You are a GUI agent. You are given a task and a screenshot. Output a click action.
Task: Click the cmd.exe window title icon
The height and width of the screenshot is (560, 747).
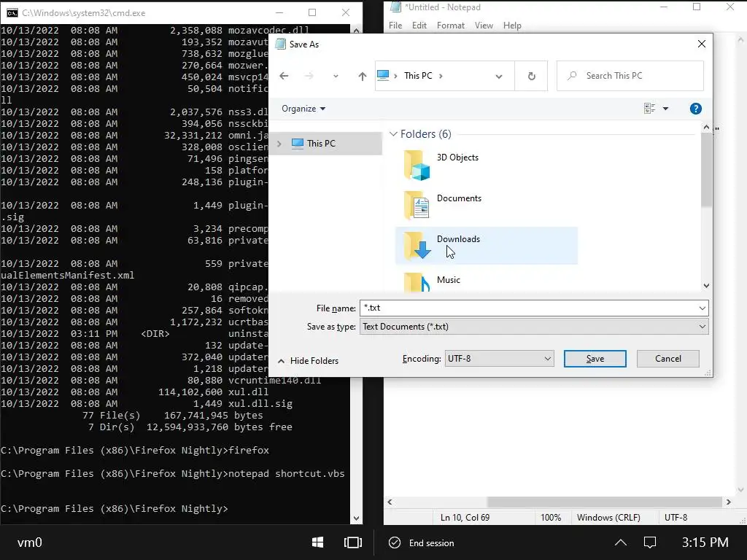[12, 13]
